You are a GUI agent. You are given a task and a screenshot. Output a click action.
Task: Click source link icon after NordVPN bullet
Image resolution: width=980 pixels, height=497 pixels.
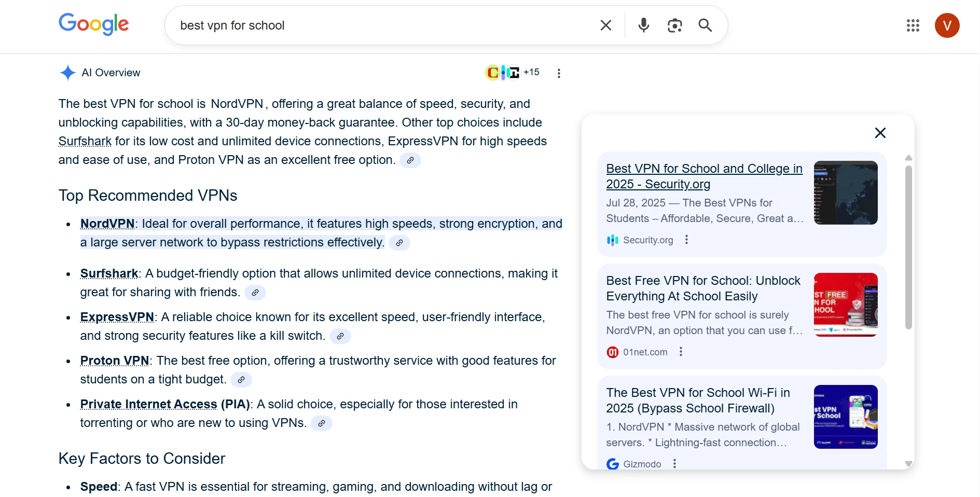click(x=399, y=243)
